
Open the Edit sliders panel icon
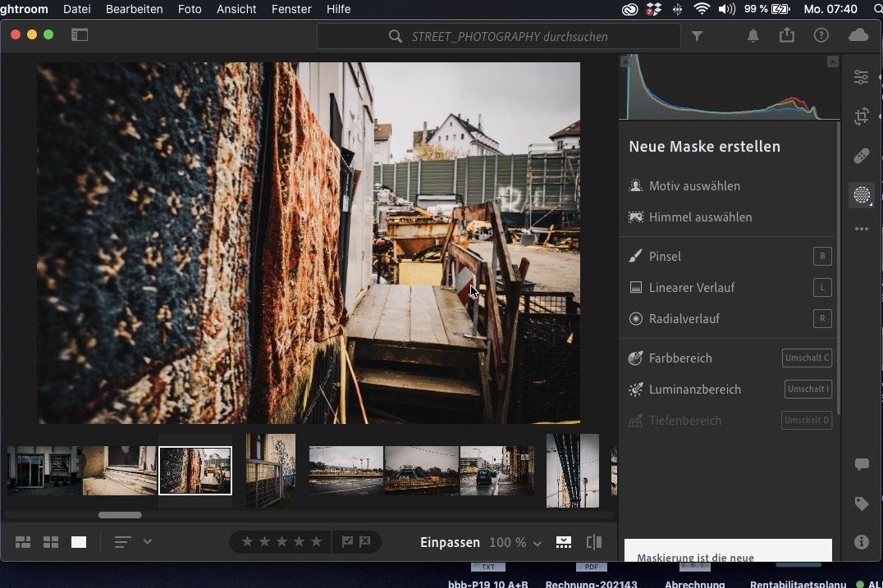tap(861, 77)
